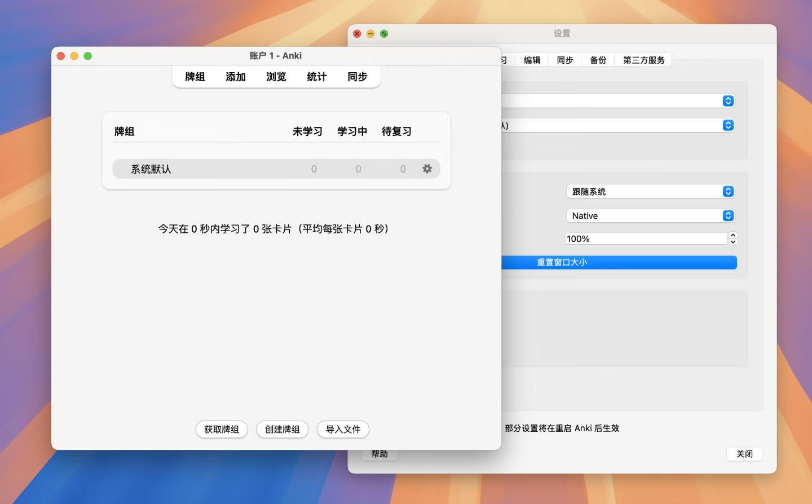Open the 统计 statistics view
812x504 pixels.
point(317,77)
